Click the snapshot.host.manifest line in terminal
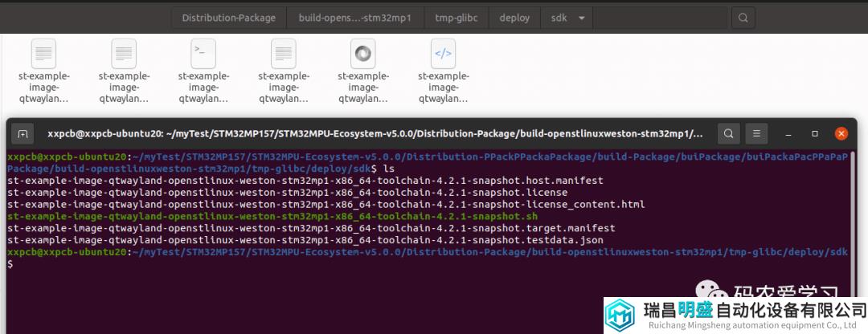Image resolution: width=868 pixels, height=334 pixels. (305, 181)
